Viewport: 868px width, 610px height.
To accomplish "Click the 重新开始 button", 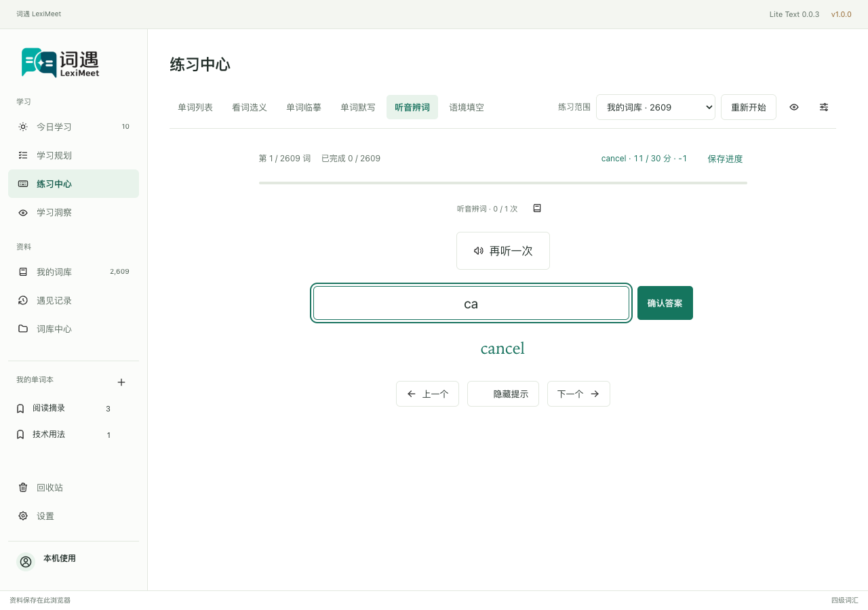I will (x=749, y=107).
